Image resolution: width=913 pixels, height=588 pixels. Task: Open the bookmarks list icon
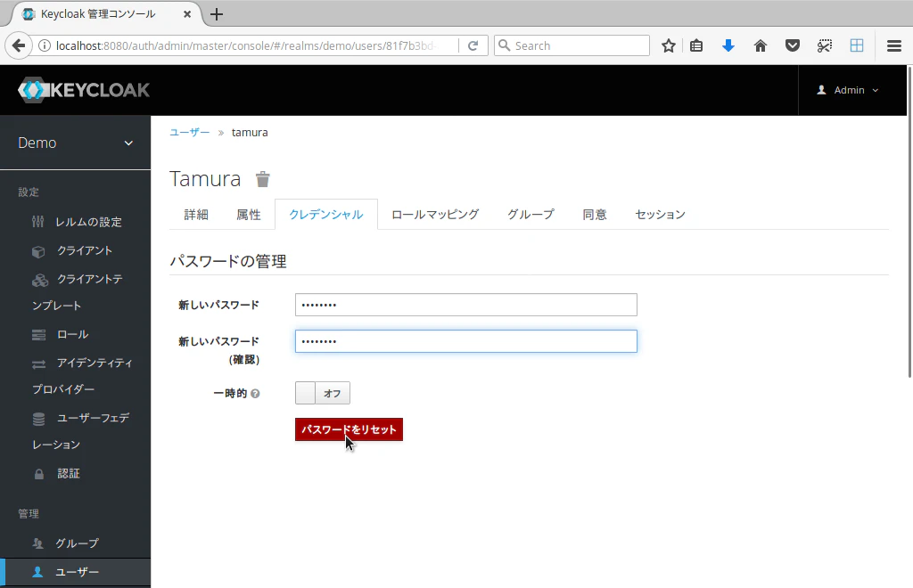point(696,45)
